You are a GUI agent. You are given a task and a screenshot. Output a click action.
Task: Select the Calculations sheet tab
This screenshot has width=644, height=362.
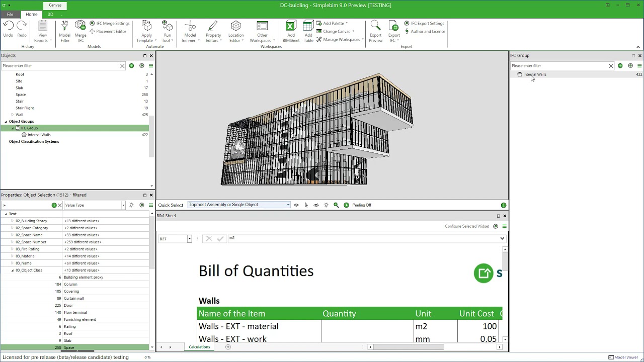199,347
